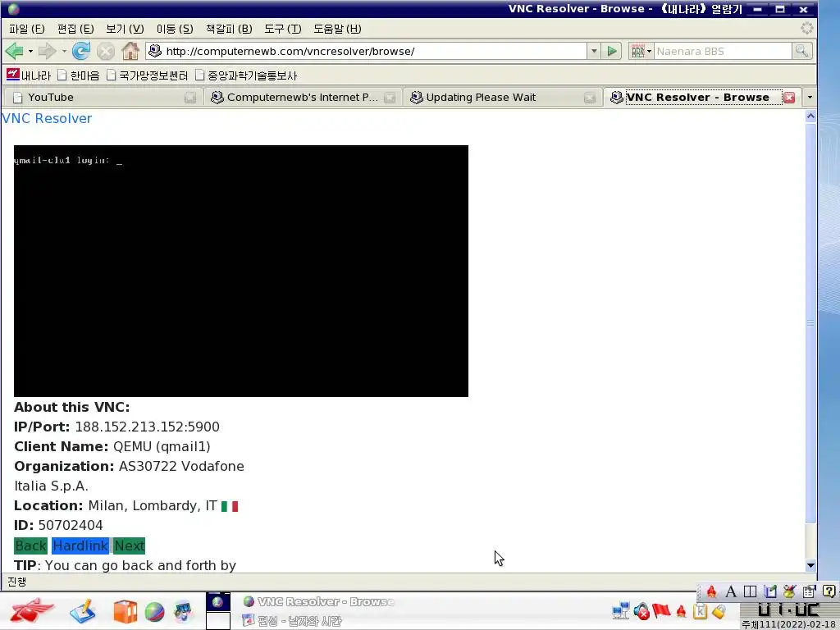Click the green Go arrow button
The width and height of the screenshot is (840, 630).
pos(611,52)
